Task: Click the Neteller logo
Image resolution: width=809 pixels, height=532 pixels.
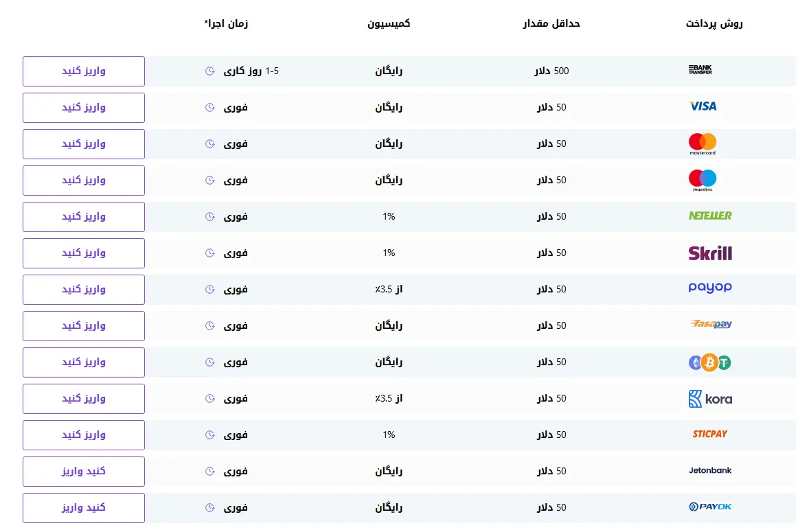Action: (710, 216)
